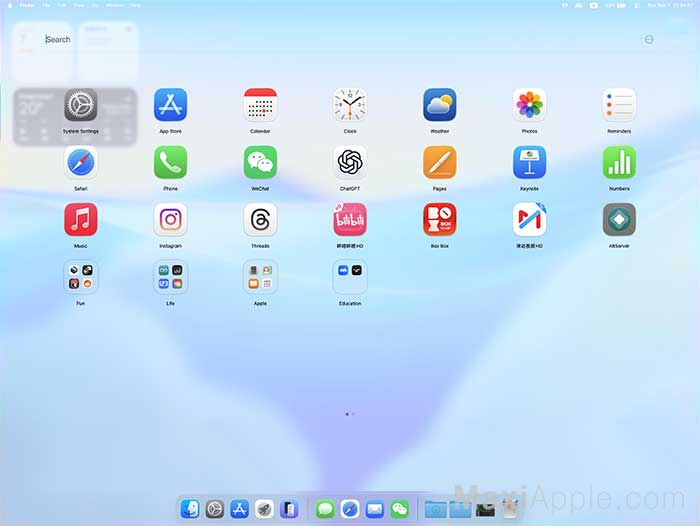Open the Life folder
Image resolution: width=700 pixels, height=526 pixels.
(x=170, y=277)
